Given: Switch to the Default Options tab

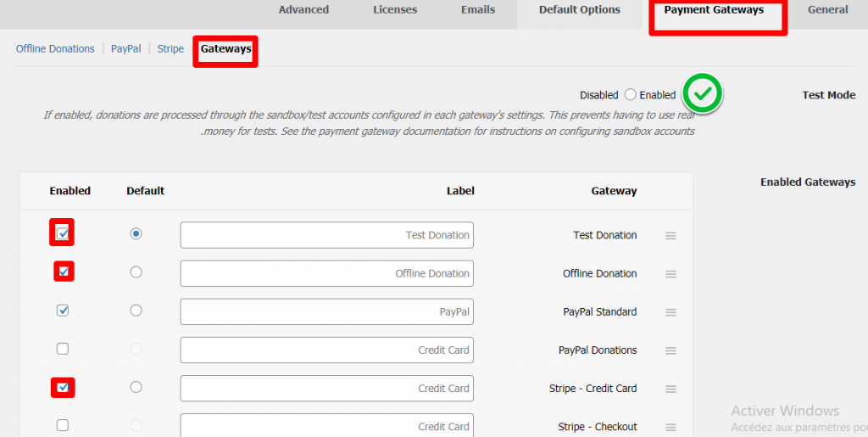Looking at the screenshot, I should pyautogui.click(x=580, y=9).
